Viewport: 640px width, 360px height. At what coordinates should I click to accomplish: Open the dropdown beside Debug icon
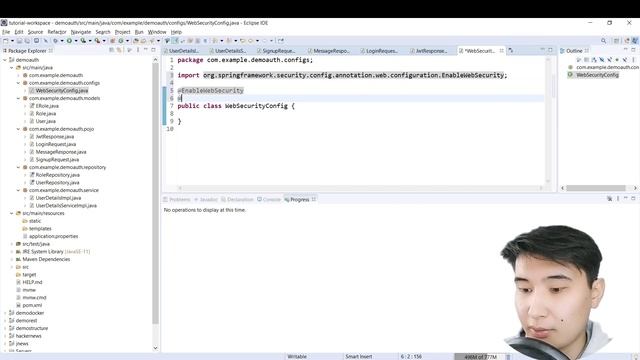pyautogui.click(x=62, y=41)
